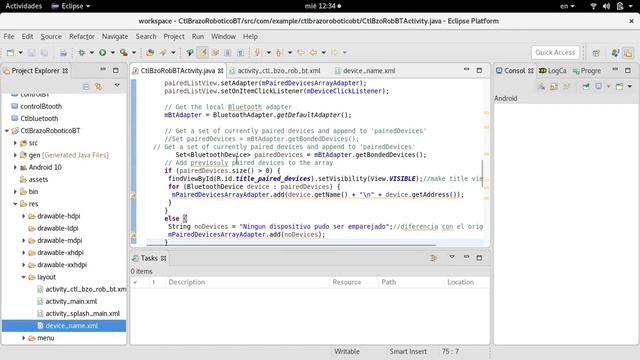Collapse the layout folder
640x360 pixels.
click(x=23, y=277)
